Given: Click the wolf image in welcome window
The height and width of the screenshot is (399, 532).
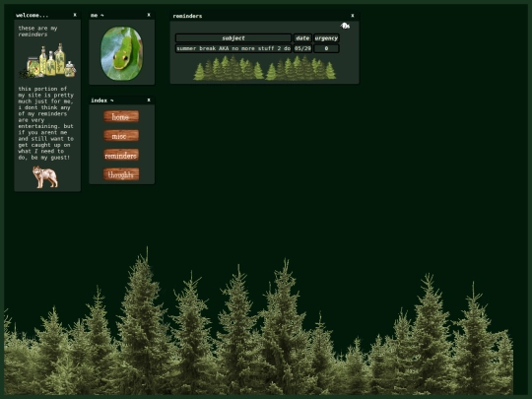Looking at the screenshot, I should pyautogui.click(x=45, y=176).
